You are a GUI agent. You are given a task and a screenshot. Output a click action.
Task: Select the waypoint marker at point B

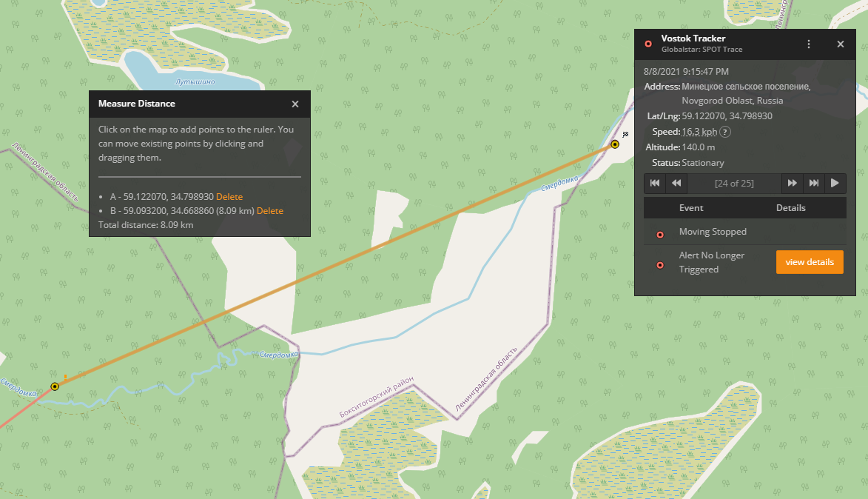pos(54,386)
